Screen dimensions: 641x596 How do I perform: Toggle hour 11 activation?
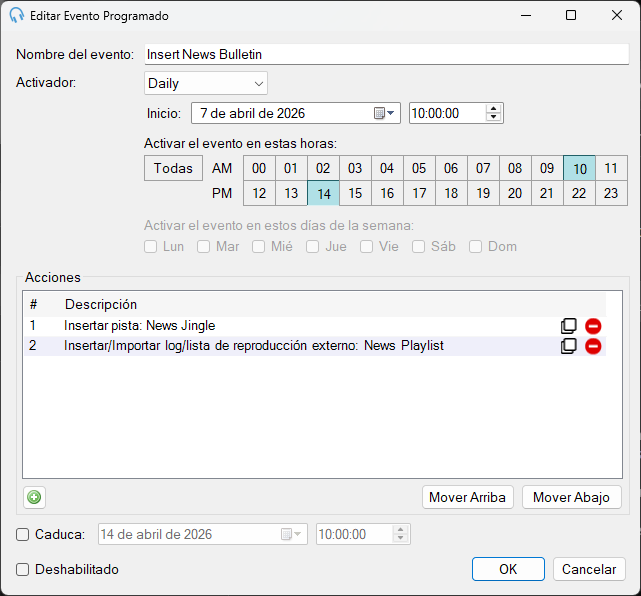click(611, 168)
